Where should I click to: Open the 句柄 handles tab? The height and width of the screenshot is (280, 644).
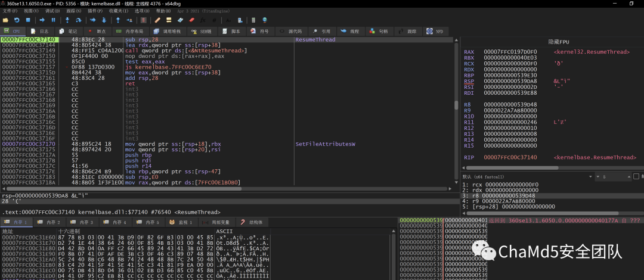pos(379,30)
